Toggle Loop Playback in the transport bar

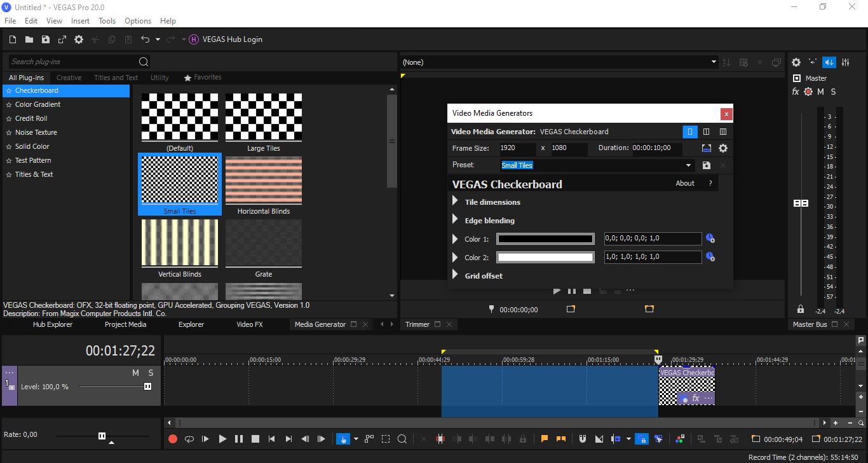(x=189, y=439)
